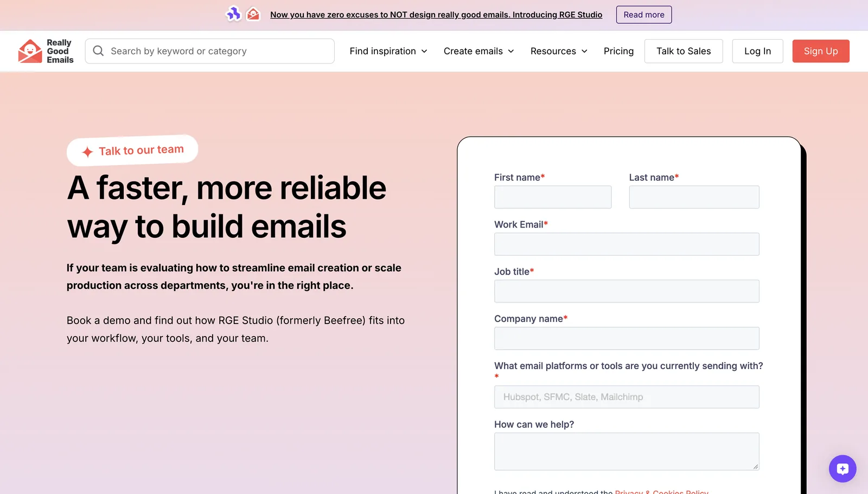Screen dimensions: 868x494
Task: Click Read more in the banner
Action: pyautogui.click(x=644, y=15)
